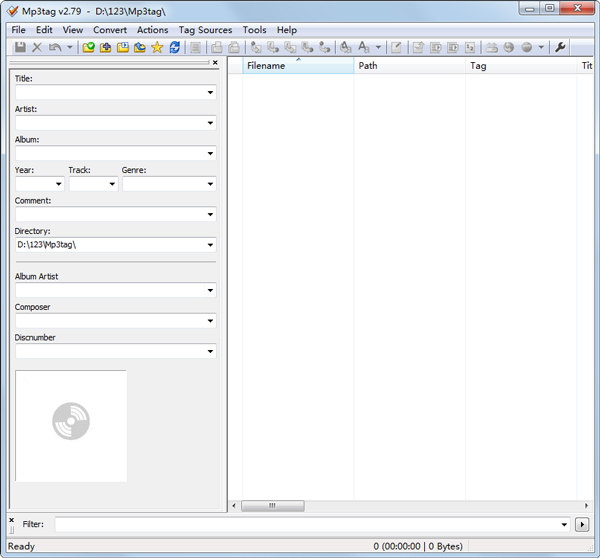Click the Tag to Tag converter icon
600x558 pixels.
click(x=325, y=47)
